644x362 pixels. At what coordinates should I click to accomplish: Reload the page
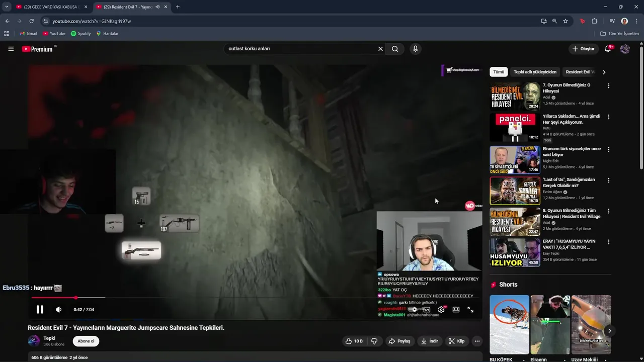[x=31, y=21]
